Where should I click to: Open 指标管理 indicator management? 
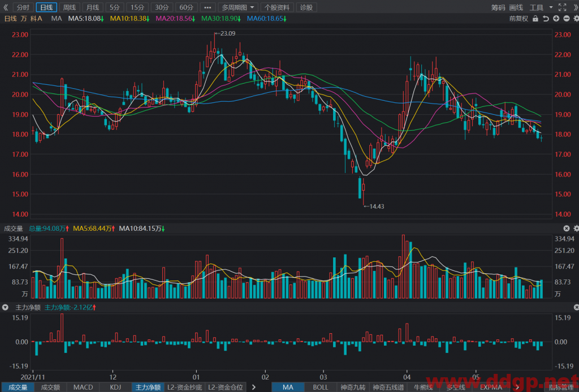coord(561,387)
